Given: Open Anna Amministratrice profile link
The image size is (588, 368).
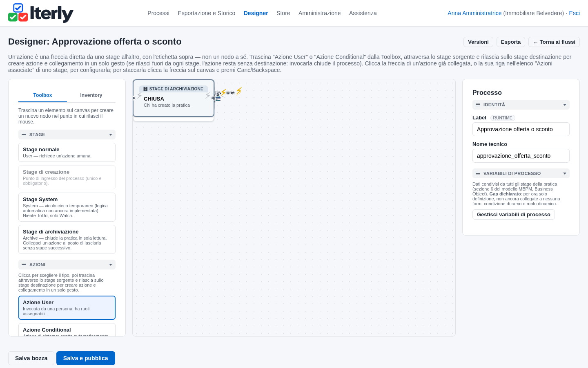Looking at the screenshot, I should point(474,13).
